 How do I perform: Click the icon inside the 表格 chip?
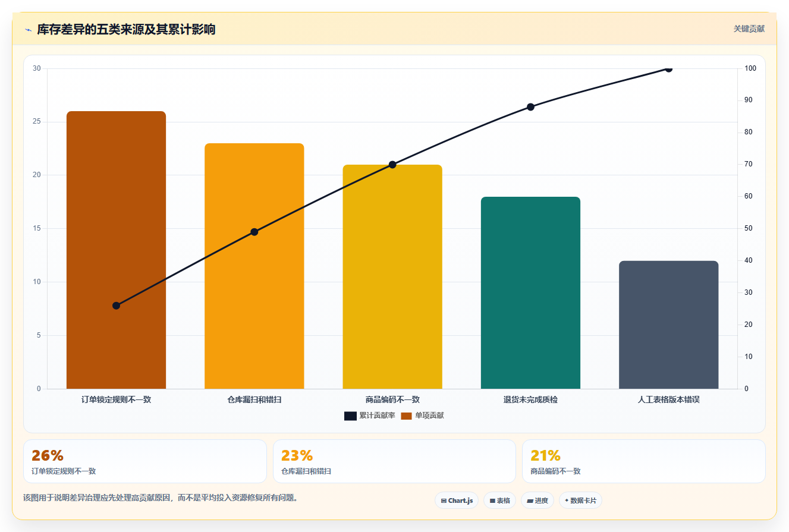[x=492, y=500]
